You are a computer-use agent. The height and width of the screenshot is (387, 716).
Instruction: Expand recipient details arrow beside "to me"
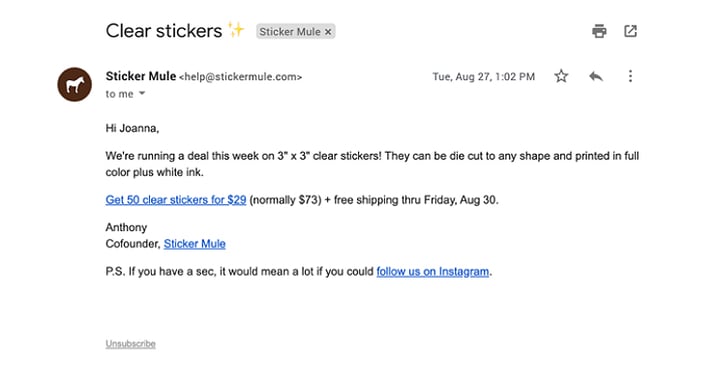click(142, 93)
